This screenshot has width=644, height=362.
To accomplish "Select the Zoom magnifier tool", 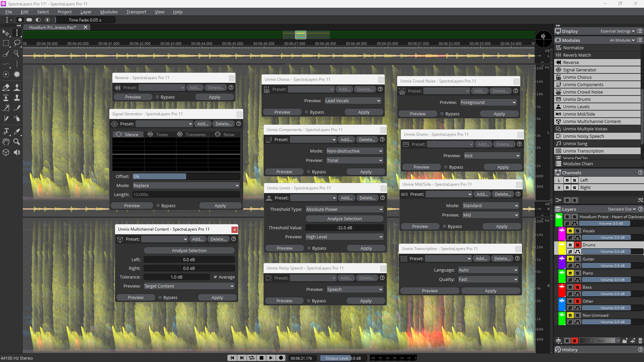I will click(x=17, y=142).
